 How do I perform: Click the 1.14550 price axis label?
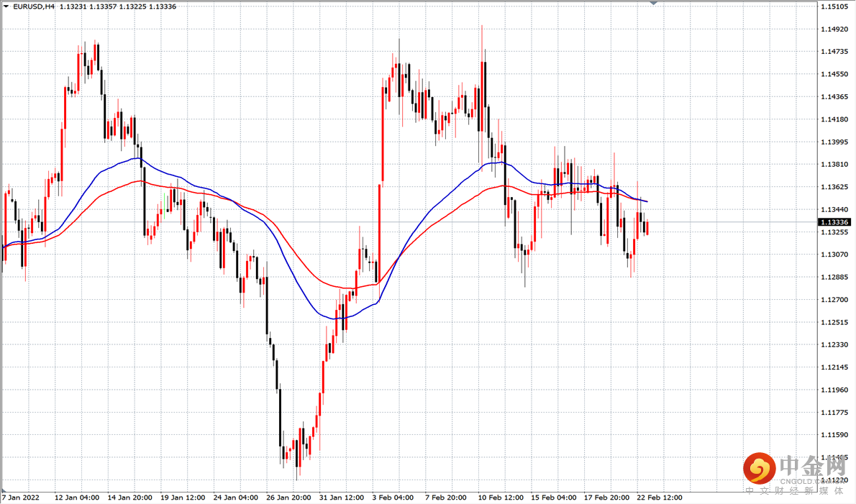click(834, 74)
